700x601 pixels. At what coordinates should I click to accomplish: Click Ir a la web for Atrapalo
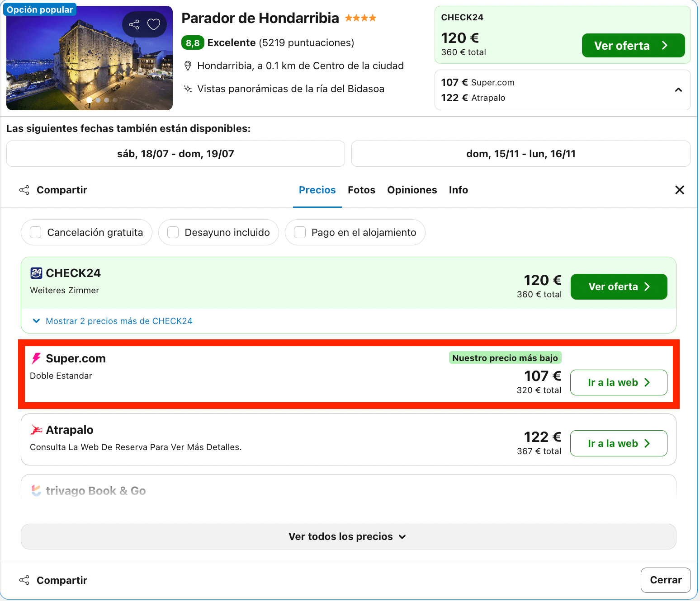click(619, 443)
